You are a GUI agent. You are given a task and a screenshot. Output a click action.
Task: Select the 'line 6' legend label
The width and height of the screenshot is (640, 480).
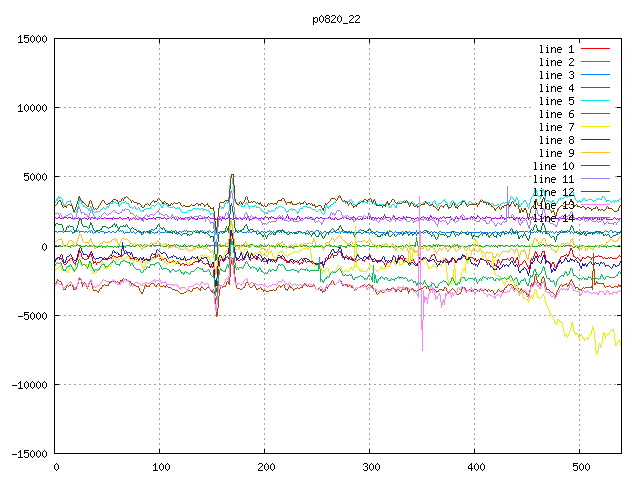[556, 114]
